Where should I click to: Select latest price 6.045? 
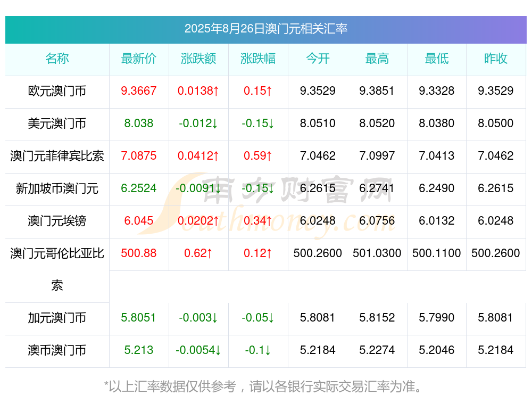(x=139, y=220)
